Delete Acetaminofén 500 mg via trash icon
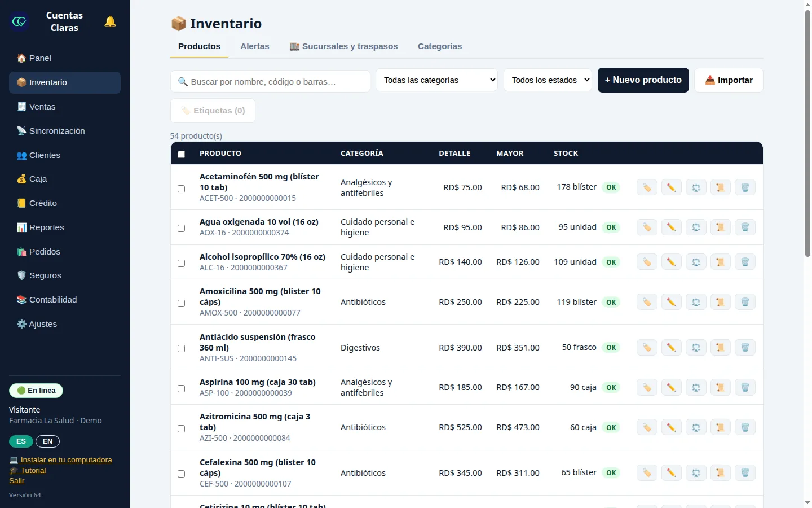This screenshot has width=812, height=508. click(x=745, y=187)
